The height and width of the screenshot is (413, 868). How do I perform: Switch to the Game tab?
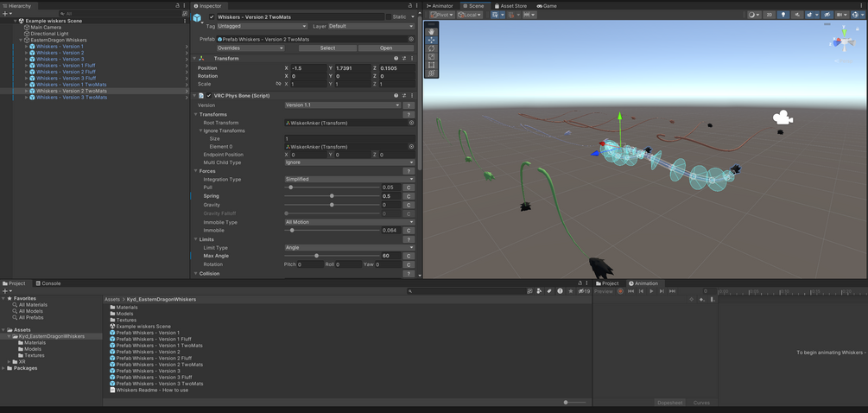(x=547, y=5)
